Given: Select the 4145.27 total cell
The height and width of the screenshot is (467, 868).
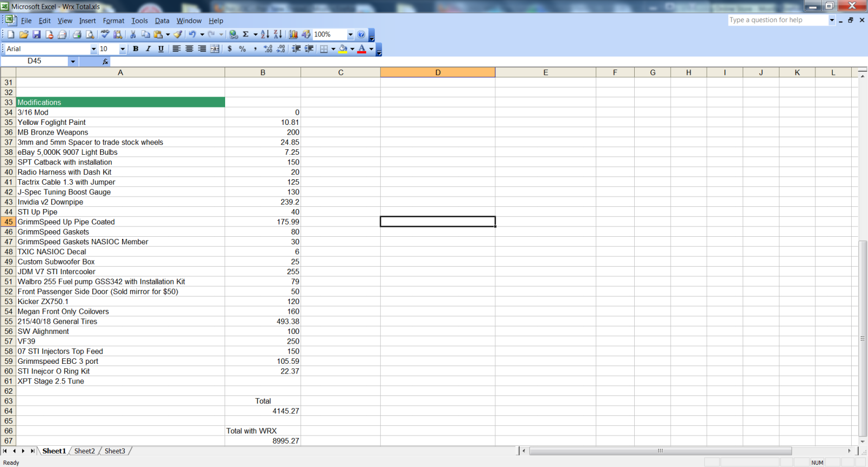Looking at the screenshot, I should click(x=263, y=411).
